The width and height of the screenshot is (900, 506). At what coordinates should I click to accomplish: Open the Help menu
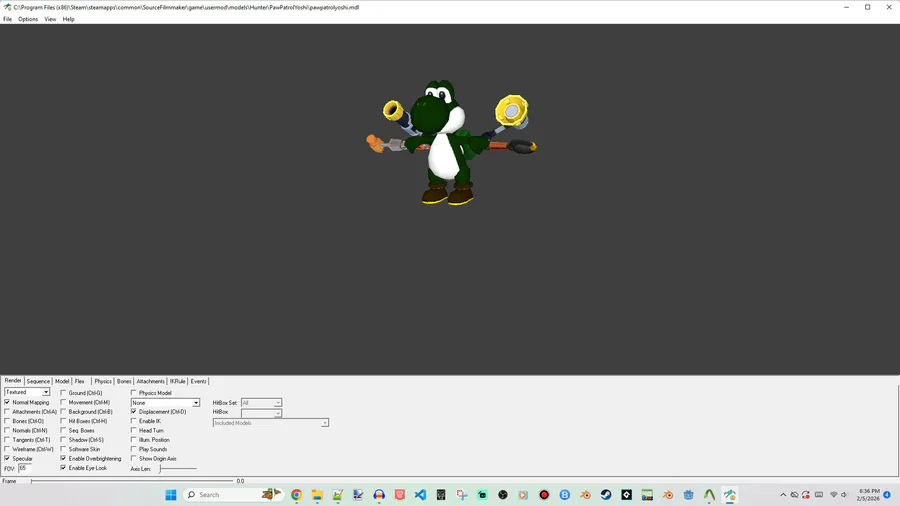68,19
